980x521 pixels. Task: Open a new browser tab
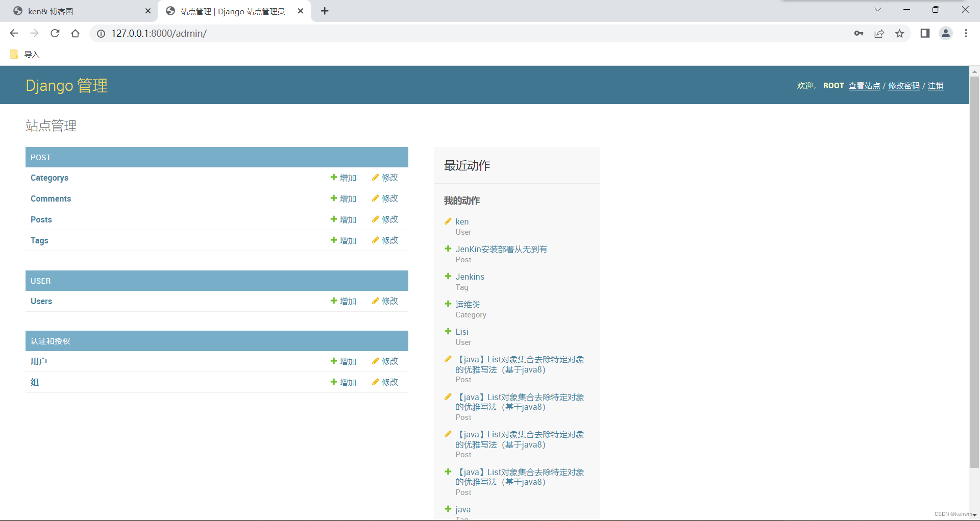pos(325,11)
